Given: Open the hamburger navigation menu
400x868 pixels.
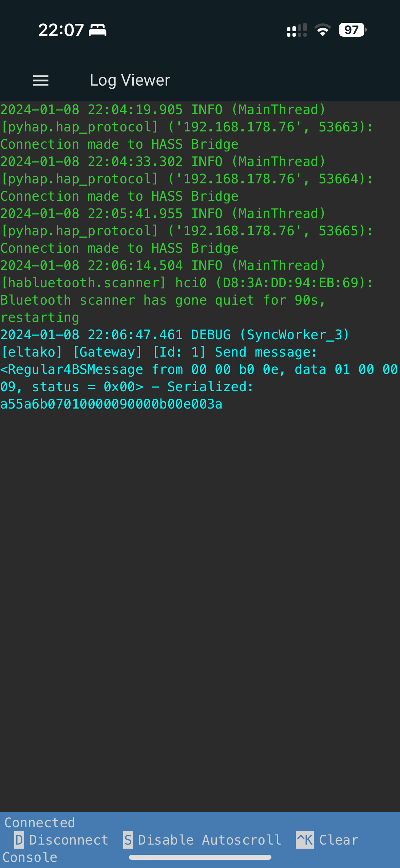Looking at the screenshot, I should point(41,80).
